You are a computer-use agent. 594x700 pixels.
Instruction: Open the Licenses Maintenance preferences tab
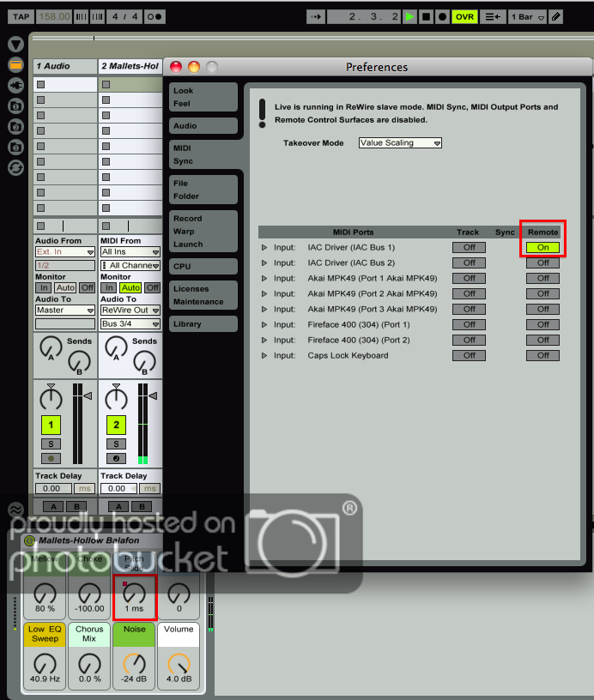point(203,295)
